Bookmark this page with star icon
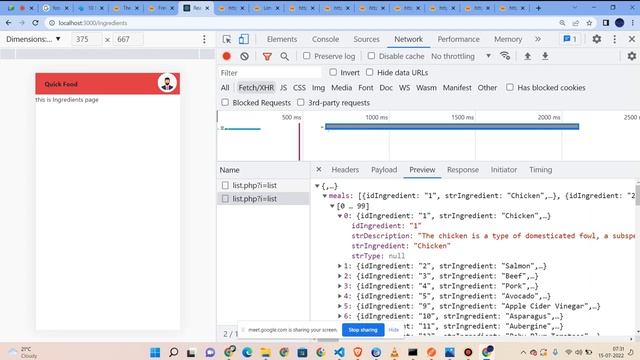The width and height of the screenshot is (640, 360). pos(589,23)
